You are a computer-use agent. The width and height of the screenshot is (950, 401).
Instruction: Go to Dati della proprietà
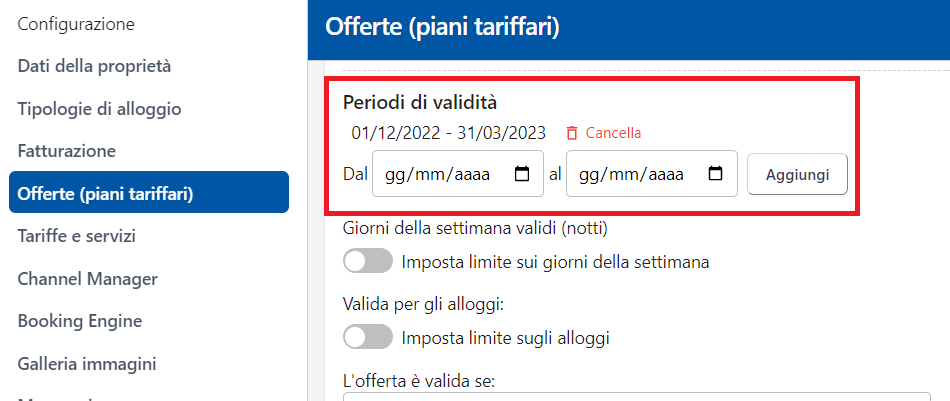click(94, 66)
